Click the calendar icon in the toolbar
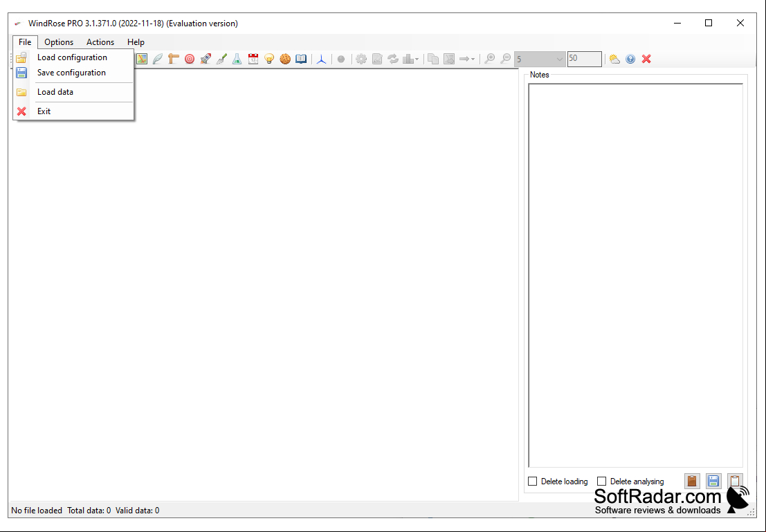The image size is (766, 532). pyautogui.click(x=253, y=59)
